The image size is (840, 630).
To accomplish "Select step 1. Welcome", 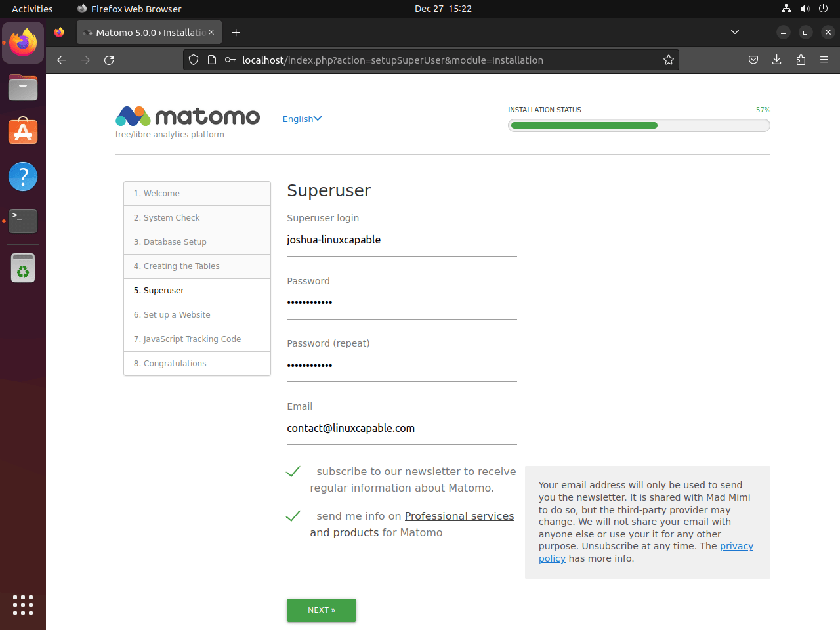I will click(x=197, y=194).
